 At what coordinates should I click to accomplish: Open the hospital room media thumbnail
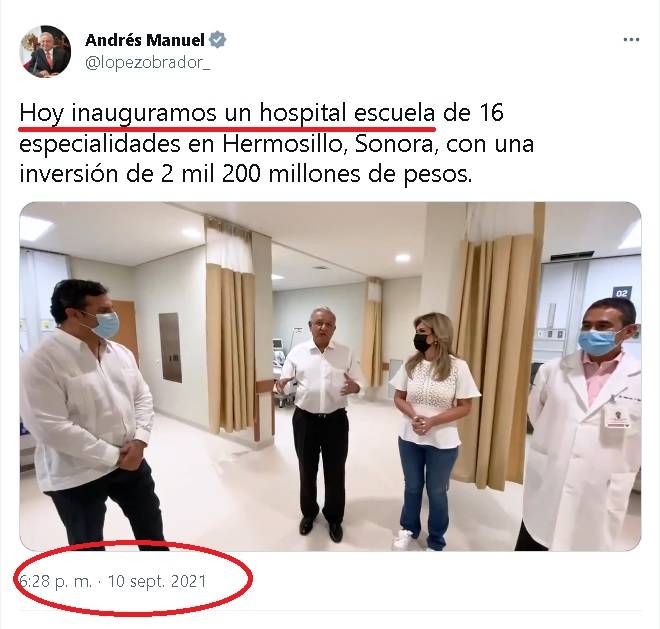click(x=330, y=376)
